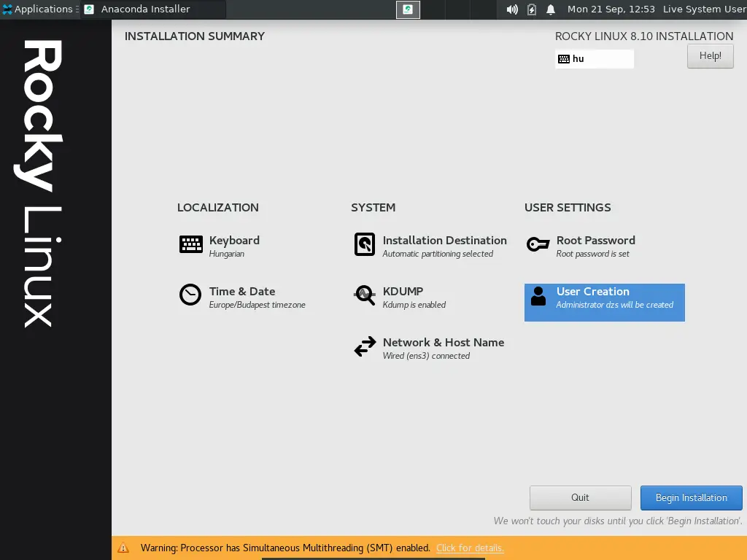
Task: Click the KDUMP magnifier icon
Action: (365, 295)
